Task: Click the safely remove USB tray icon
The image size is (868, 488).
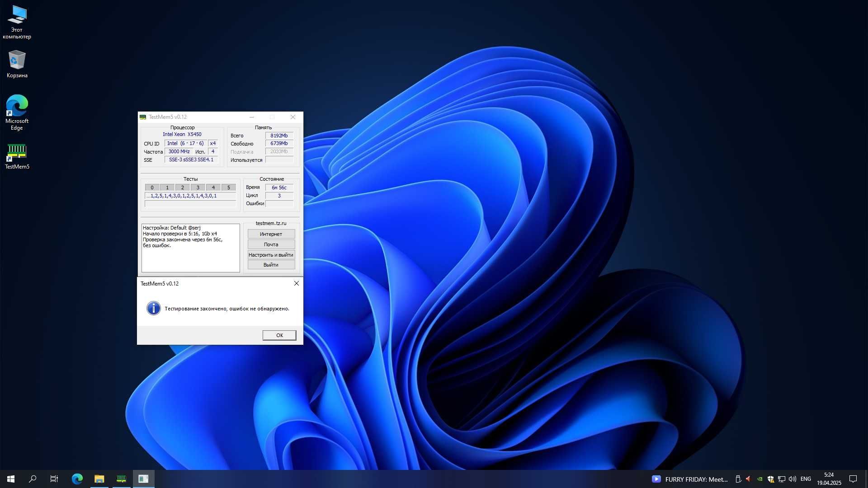Action: [738, 479]
